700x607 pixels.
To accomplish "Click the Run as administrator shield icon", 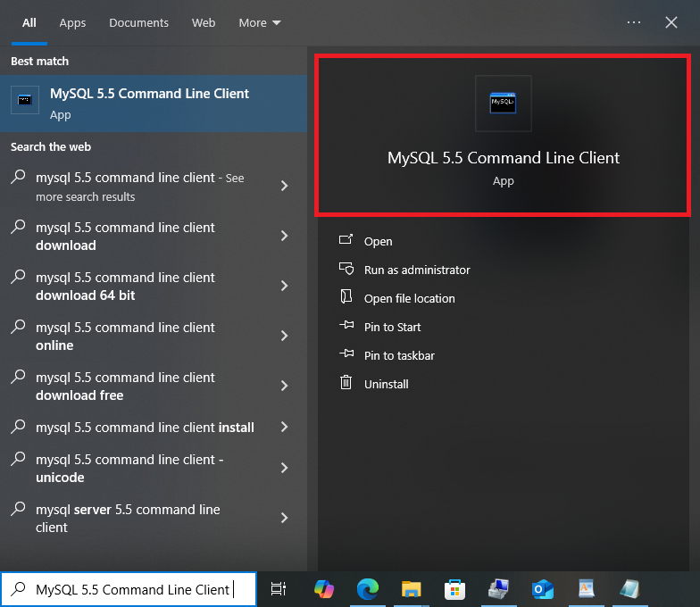I will [346, 269].
